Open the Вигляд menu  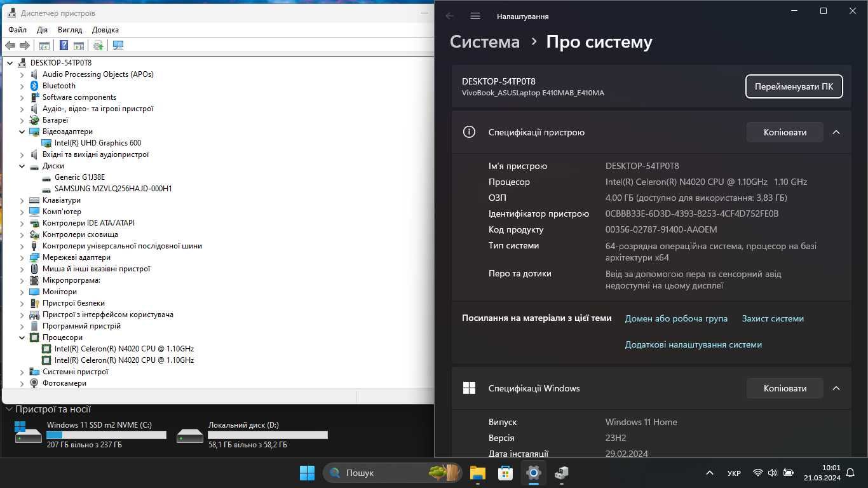pyautogui.click(x=70, y=30)
